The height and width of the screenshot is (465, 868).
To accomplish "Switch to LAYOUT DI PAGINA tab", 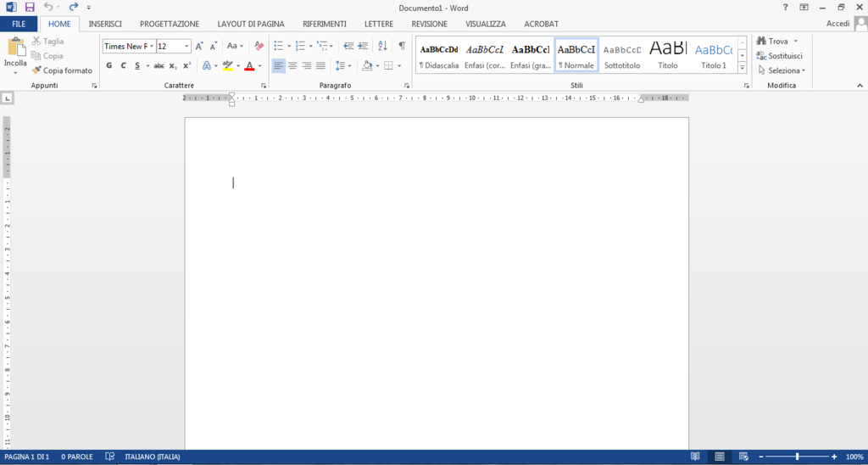I will (x=251, y=24).
